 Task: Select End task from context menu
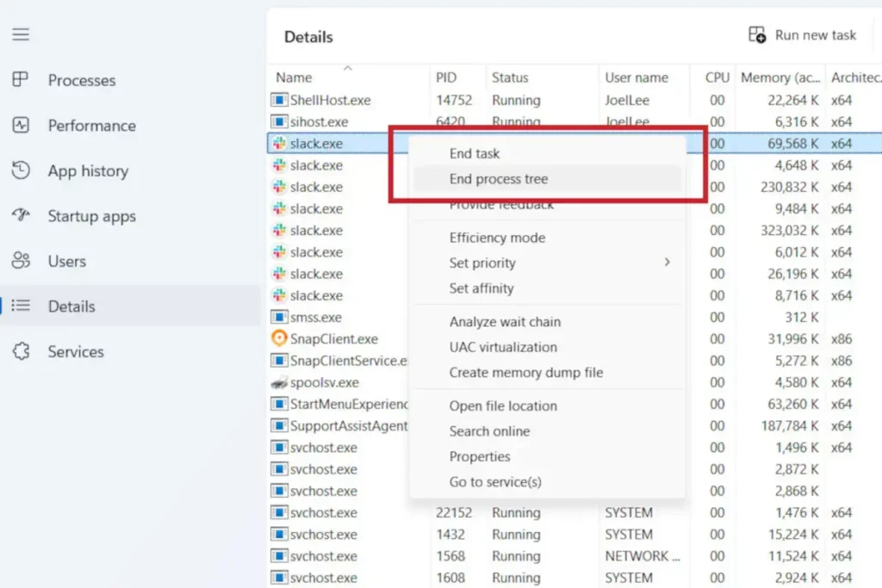[547, 153]
